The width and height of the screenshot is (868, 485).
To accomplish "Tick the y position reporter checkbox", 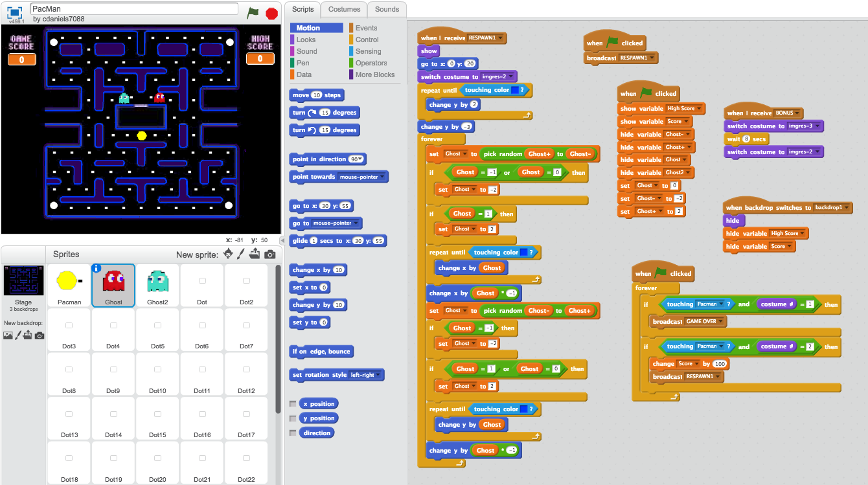I will pyautogui.click(x=293, y=418).
